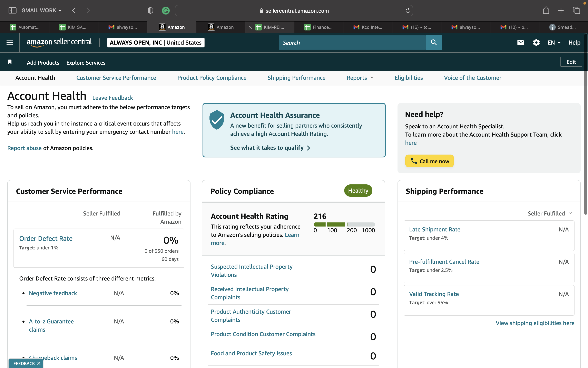Click the Account Health Assurance shield icon
Image resolution: width=588 pixels, height=368 pixels.
217,120
